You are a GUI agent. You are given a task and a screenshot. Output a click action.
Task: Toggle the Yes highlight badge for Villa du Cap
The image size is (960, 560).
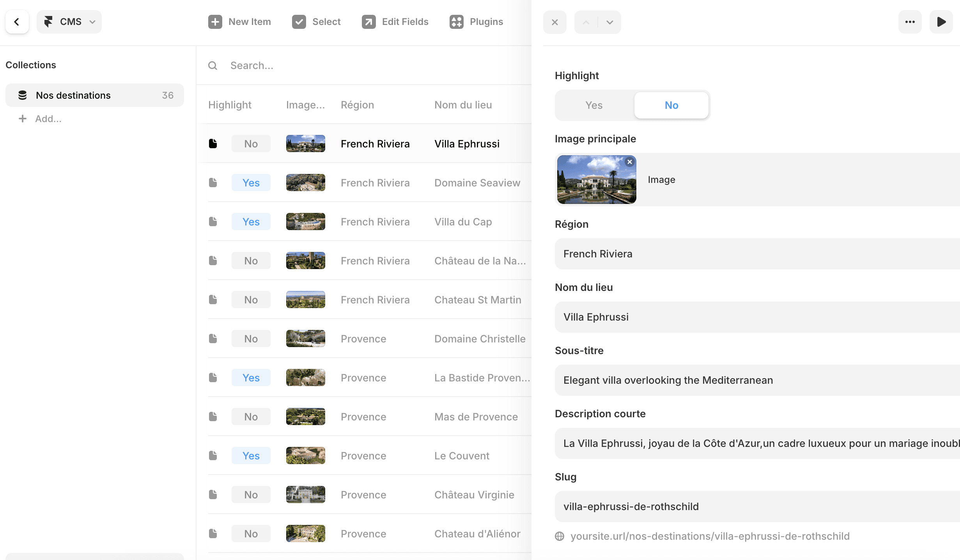[251, 222]
